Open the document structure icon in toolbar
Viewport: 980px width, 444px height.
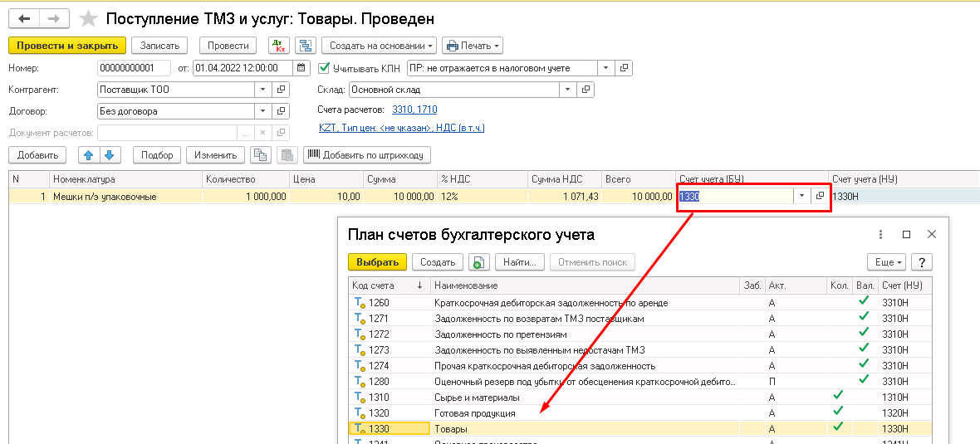[306, 46]
